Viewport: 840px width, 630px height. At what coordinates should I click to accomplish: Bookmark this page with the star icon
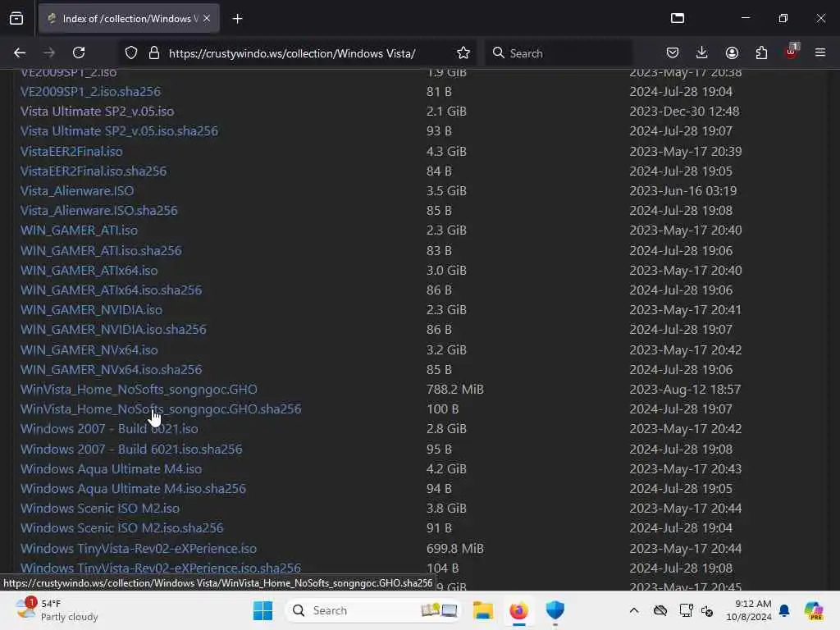point(463,53)
